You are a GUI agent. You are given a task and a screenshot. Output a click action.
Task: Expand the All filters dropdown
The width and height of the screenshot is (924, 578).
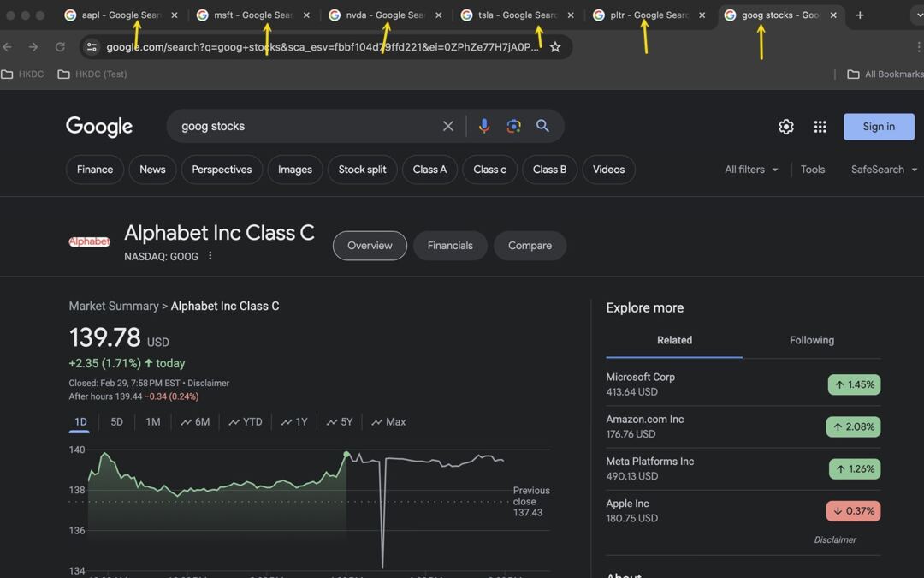point(751,170)
